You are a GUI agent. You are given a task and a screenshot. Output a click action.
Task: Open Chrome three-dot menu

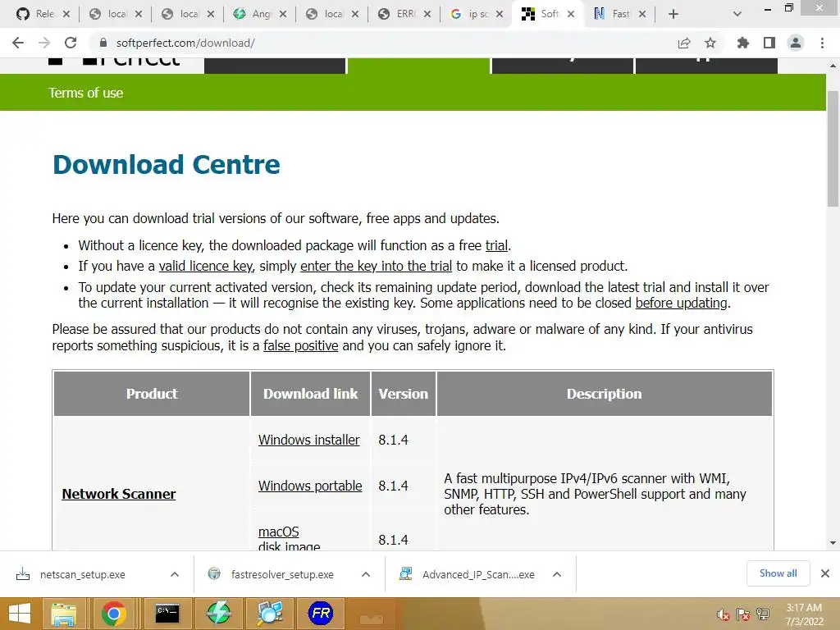pyautogui.click(x=822, y=43)
